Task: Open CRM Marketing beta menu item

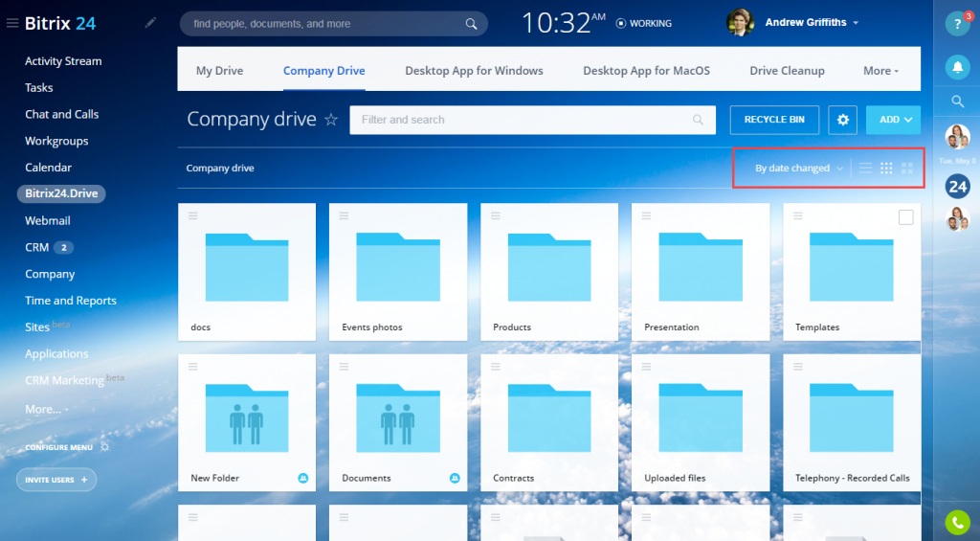Action: click(x=75, y=379)
